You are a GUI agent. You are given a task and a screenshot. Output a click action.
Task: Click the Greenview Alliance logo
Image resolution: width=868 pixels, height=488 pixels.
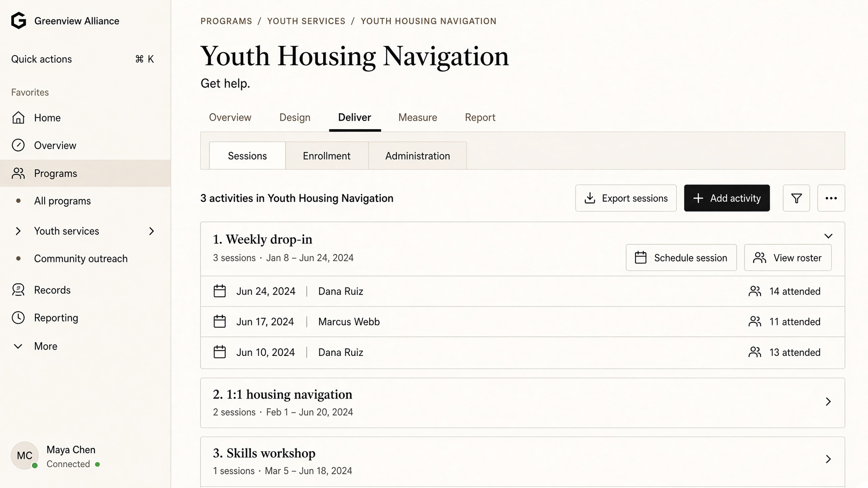coord(18,21)
